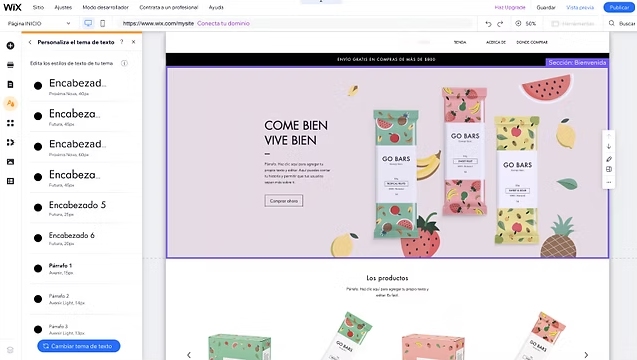Viewport: 637px width, 360px height.
Task: Click ACERCA DE site menu item
Action: pyautogui.click(x=496, y=42)
